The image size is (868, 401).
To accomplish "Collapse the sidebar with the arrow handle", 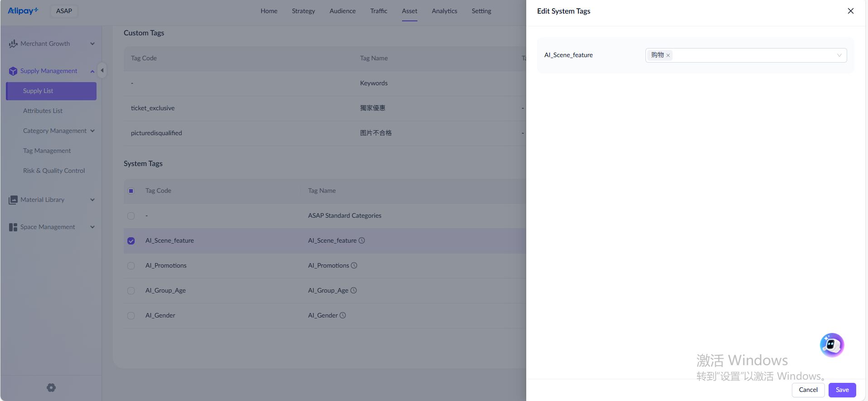I will point(102,70).
